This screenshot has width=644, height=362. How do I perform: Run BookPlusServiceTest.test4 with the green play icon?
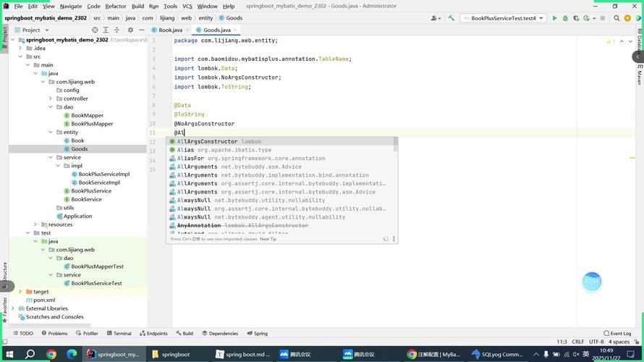pyautogui.click(x=555, y=18)
